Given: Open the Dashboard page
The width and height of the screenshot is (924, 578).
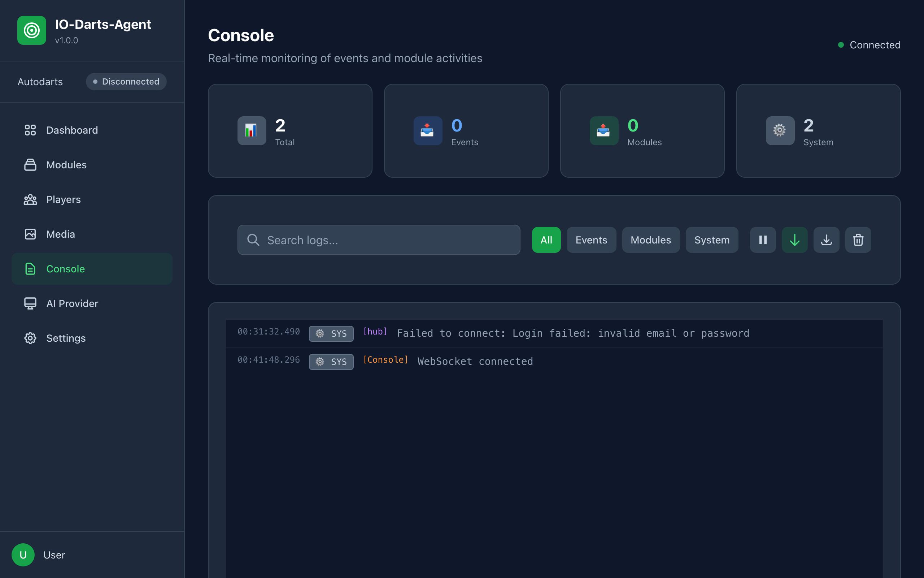Looking at the screenshot, I should tap(92, 130).
